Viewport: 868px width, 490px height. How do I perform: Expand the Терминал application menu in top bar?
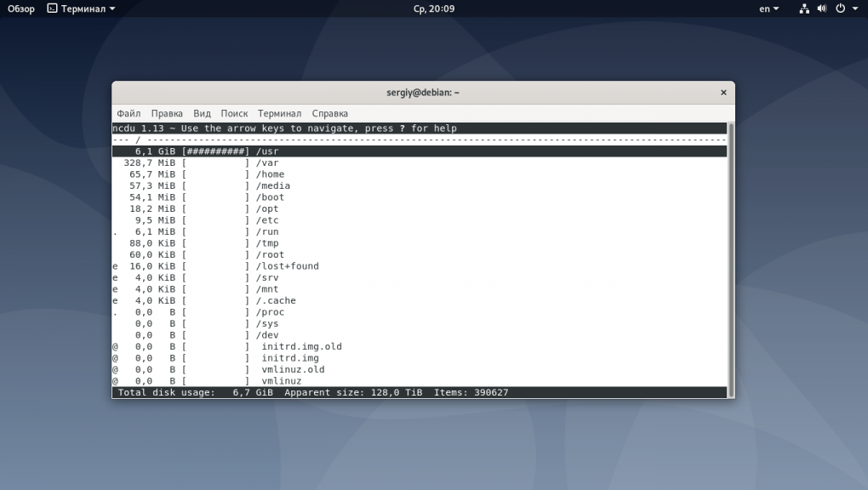click(x=81, y=9)
